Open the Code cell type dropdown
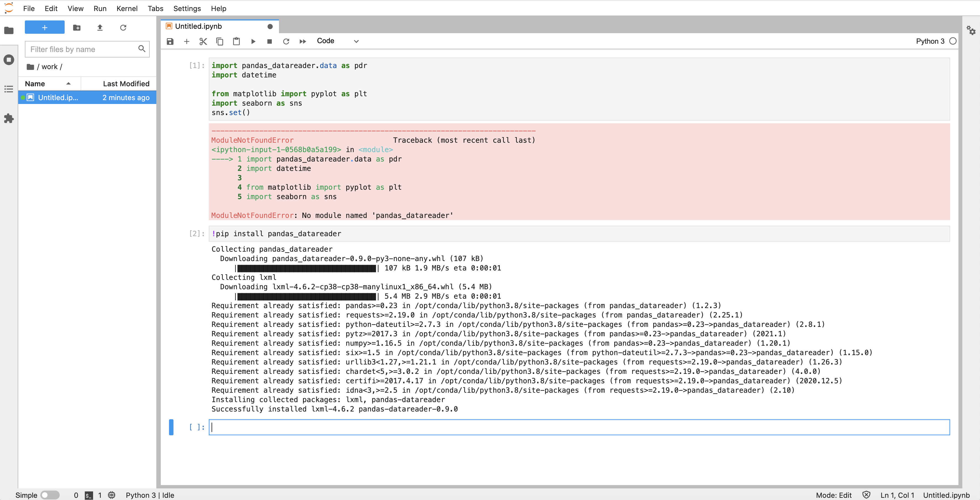980x500 pixels. click(x=338, y=41)
